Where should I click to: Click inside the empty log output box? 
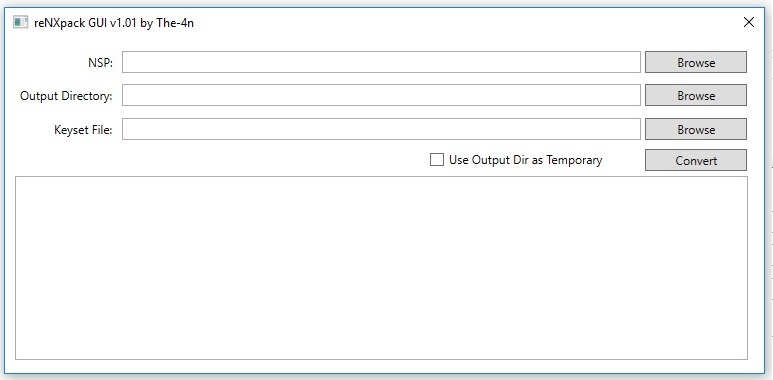tap(381, 268)
